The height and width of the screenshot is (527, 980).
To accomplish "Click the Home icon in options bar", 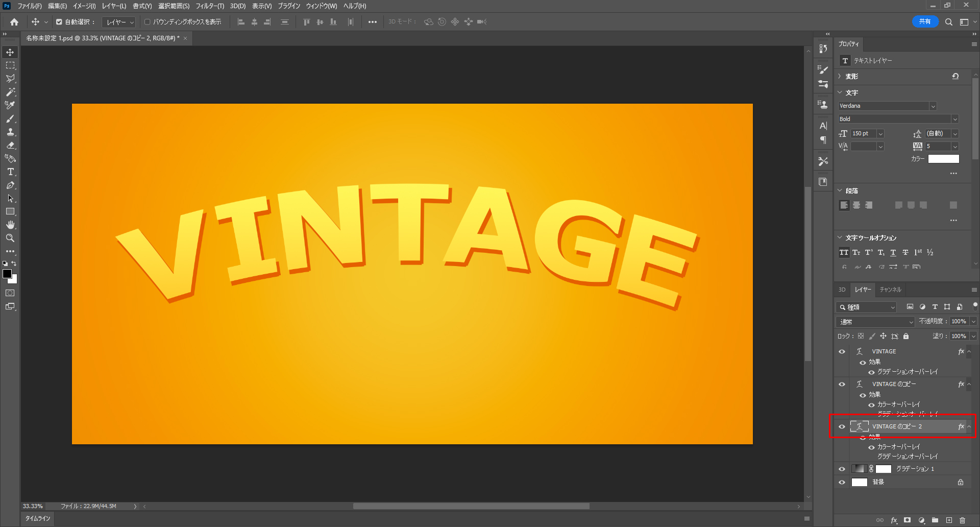I will click(14, 22).
